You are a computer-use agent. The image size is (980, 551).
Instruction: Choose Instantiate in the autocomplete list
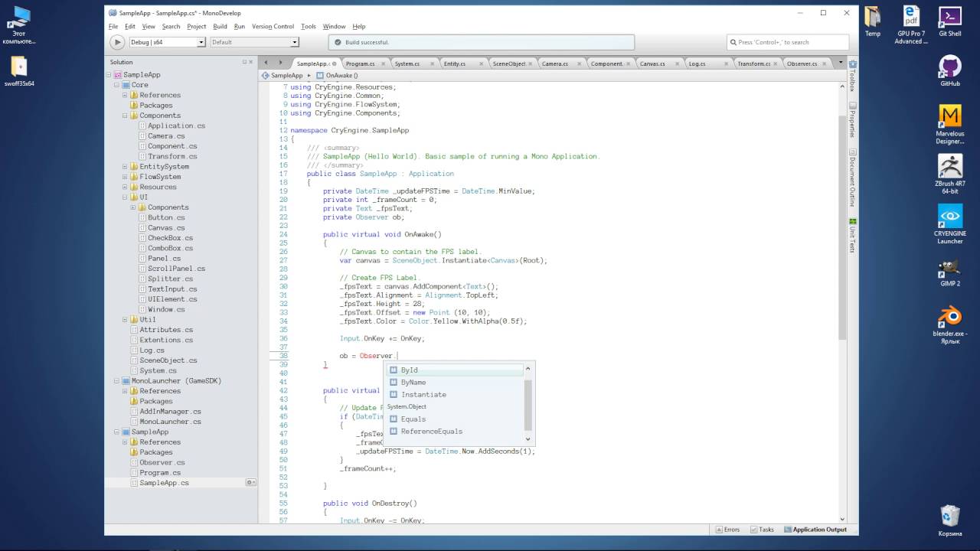tap(456, 394)
